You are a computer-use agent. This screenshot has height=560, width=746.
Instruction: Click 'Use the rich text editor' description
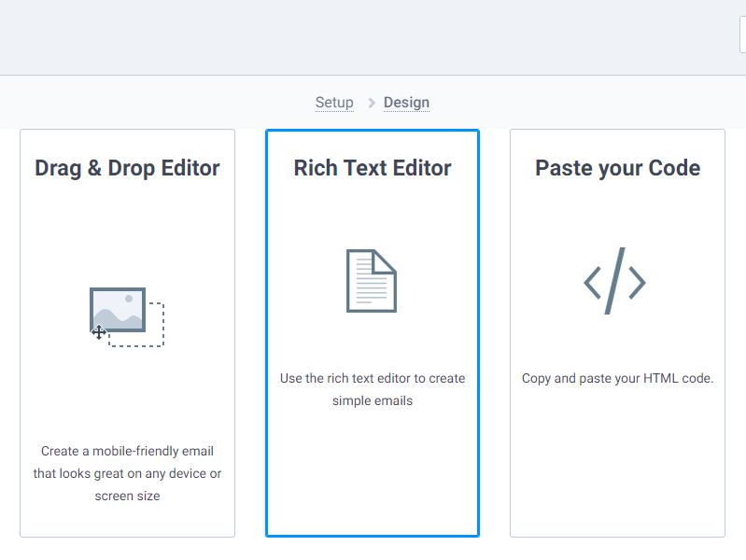(373, 389)
